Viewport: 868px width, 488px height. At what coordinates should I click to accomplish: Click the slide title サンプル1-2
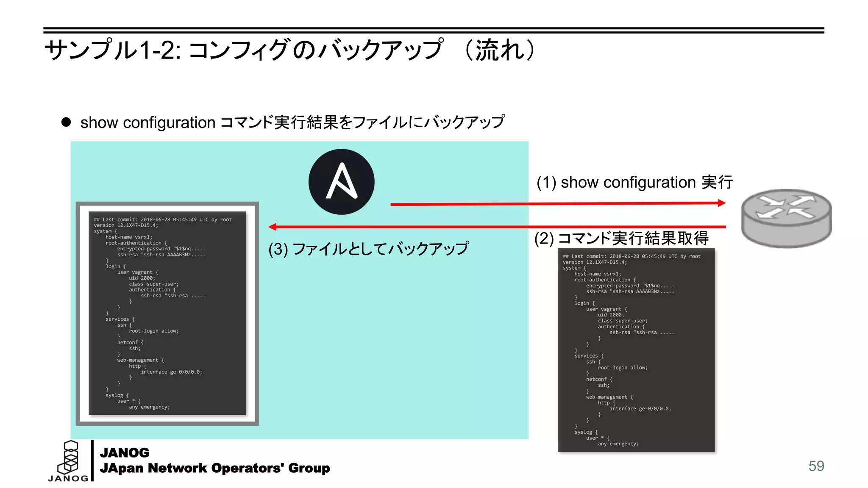291,50
